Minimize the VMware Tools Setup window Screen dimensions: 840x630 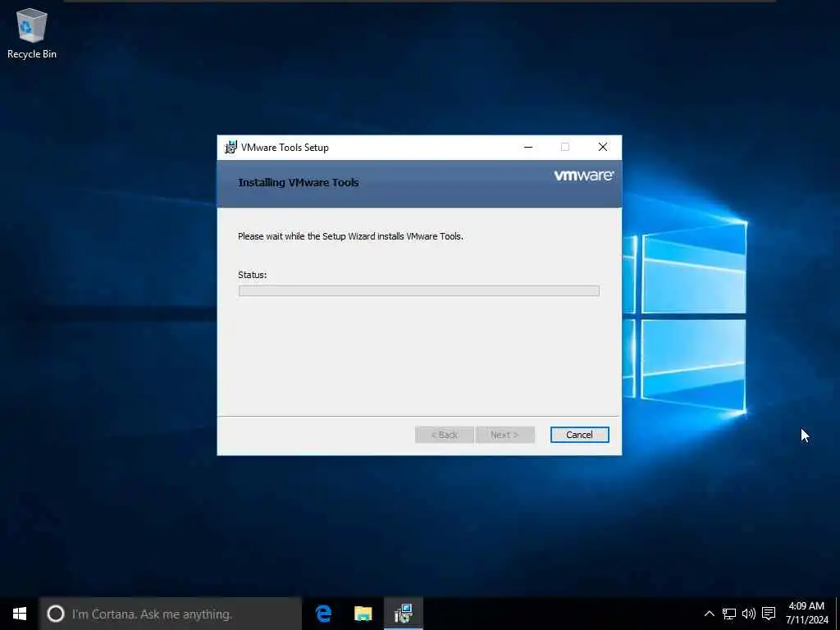tap(528, 148)
